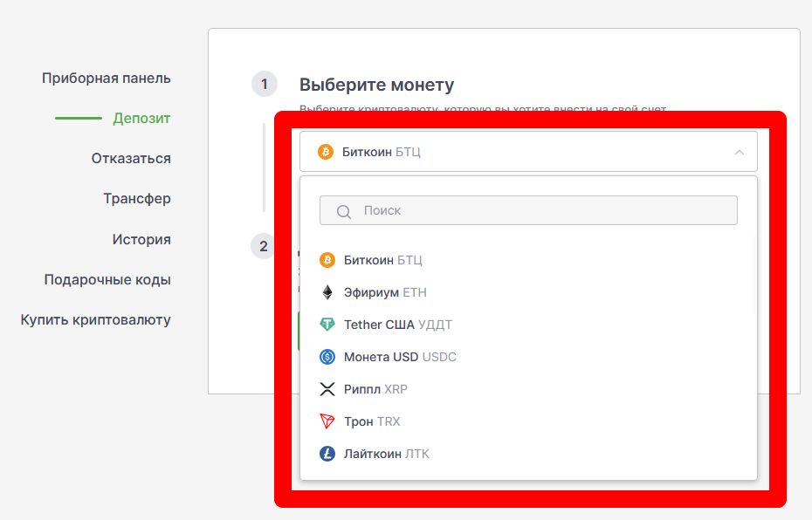Click the Bitcoin icon in the dropdown list
This screenshot has height=520, width=812.
tap(327, 260)
